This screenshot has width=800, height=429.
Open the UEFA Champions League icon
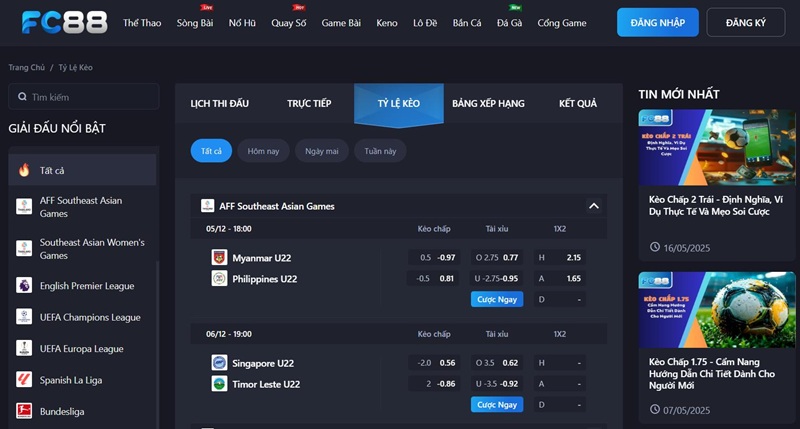click(x=24, y=317)
